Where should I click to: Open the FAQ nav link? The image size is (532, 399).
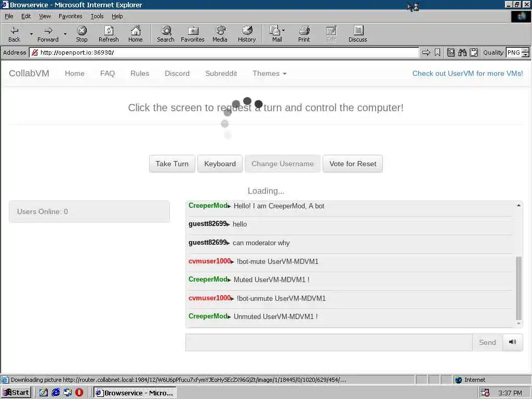click(x=107, y=73)
